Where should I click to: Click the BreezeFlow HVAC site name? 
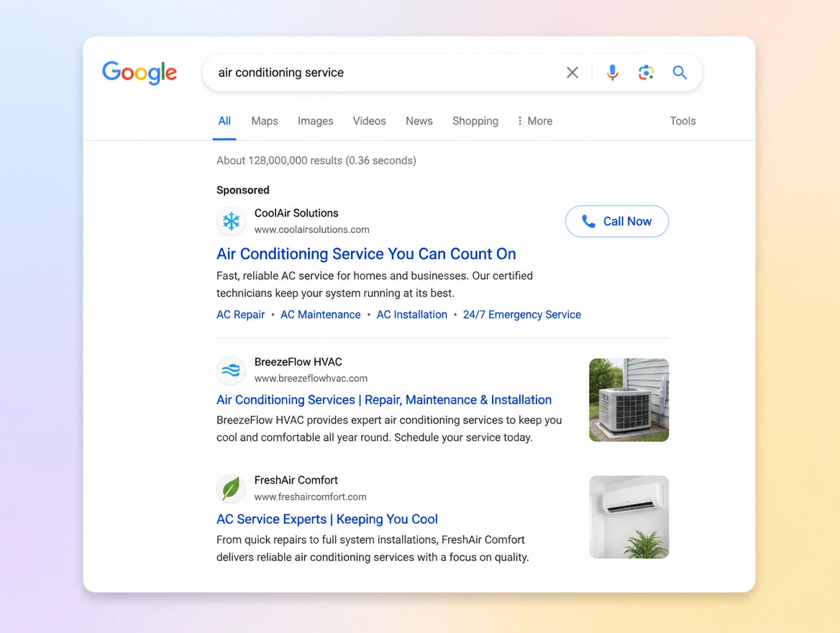pyautogui.click(x=298, y=362)
